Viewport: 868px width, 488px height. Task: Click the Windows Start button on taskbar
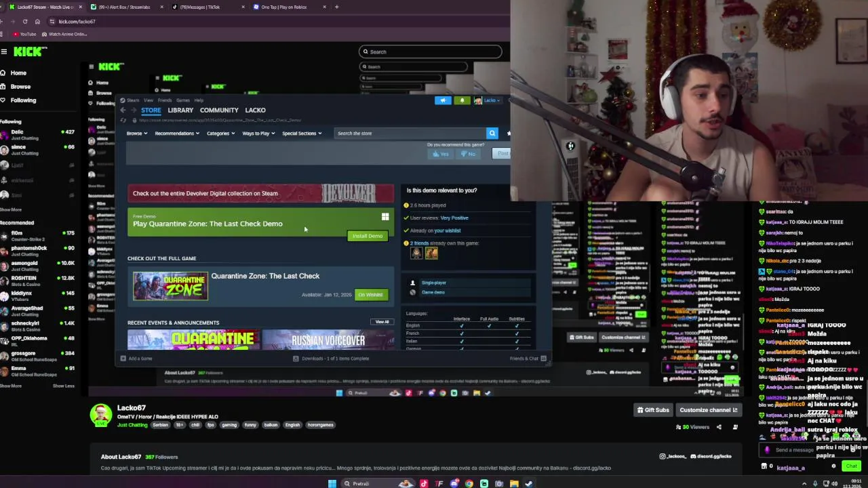pyautogui.click(x=332, y=483)
